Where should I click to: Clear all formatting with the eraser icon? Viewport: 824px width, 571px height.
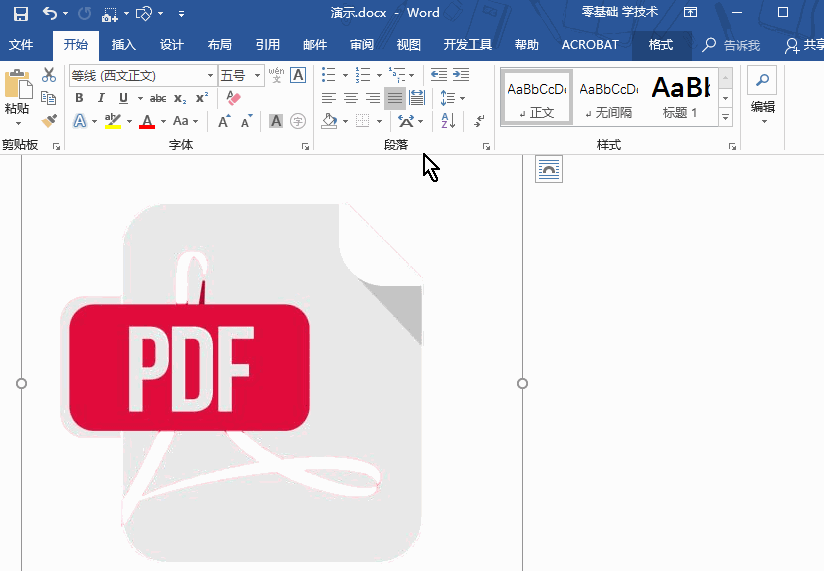[233, 98]
